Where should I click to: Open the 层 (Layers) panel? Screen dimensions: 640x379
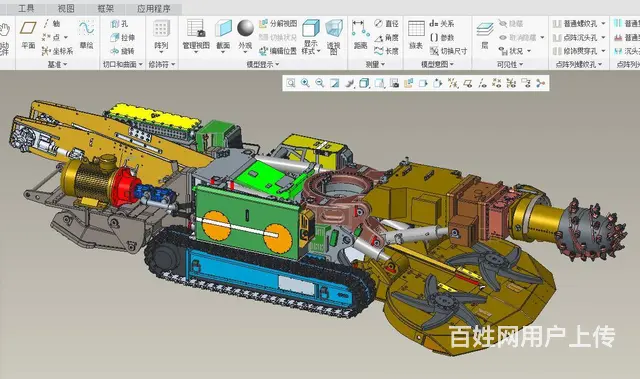(484, 35)
